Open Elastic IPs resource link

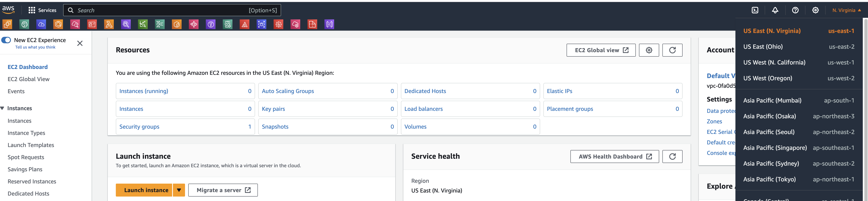click(x=559, y=91)
